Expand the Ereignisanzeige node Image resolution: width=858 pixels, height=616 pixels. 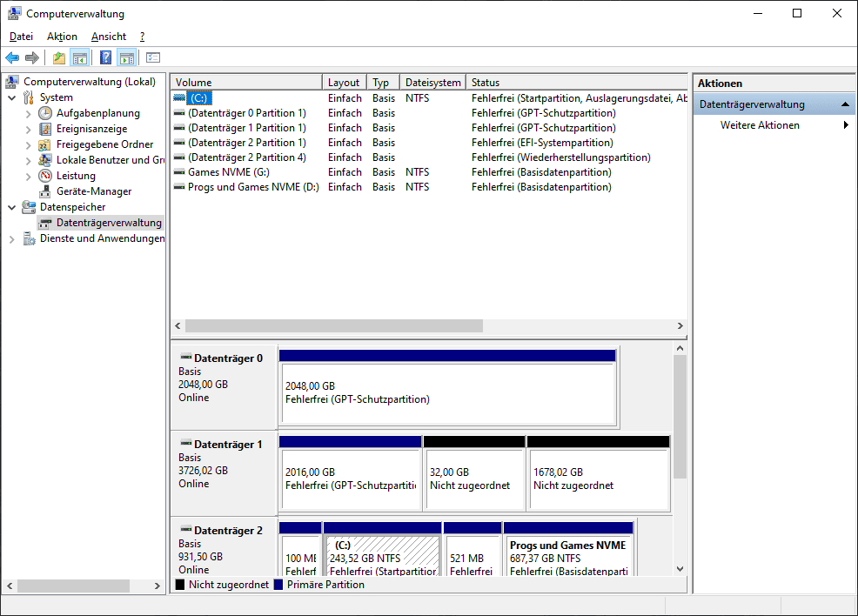[x=29, y=130]
